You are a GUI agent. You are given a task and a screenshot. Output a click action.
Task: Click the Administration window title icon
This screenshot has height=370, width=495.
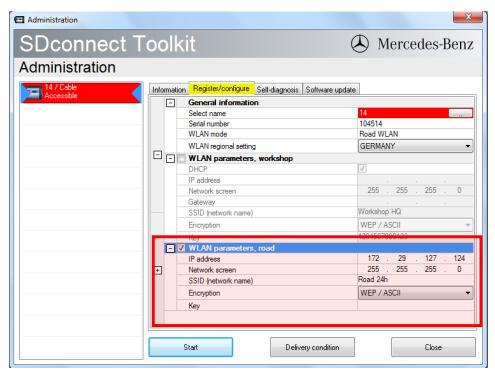(x=19, y=20)
